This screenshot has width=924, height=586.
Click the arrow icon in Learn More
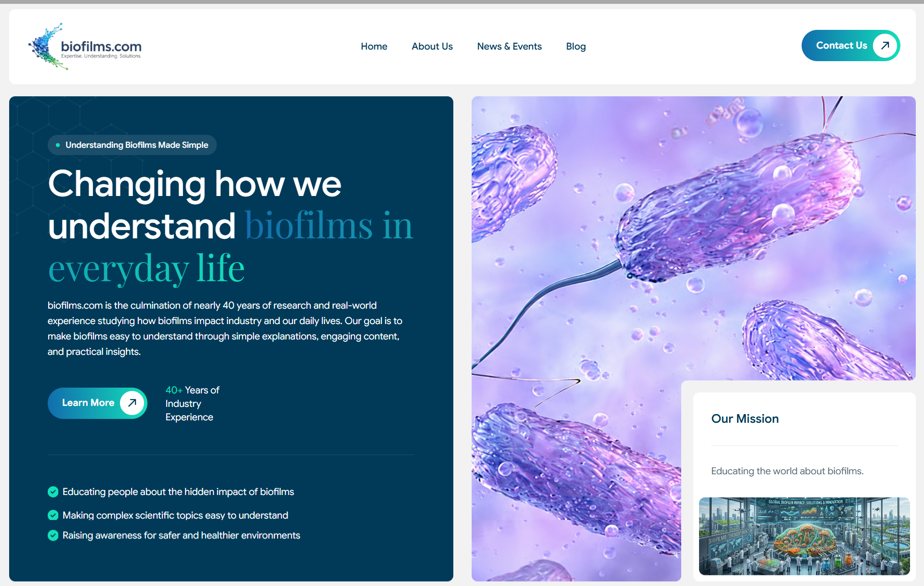tap(132, 403)
